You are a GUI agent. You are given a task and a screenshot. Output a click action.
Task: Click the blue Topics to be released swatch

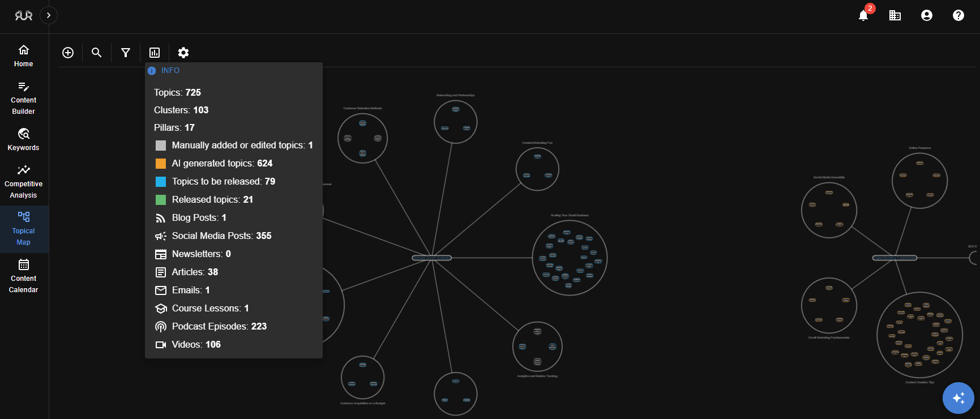(161, 182)
